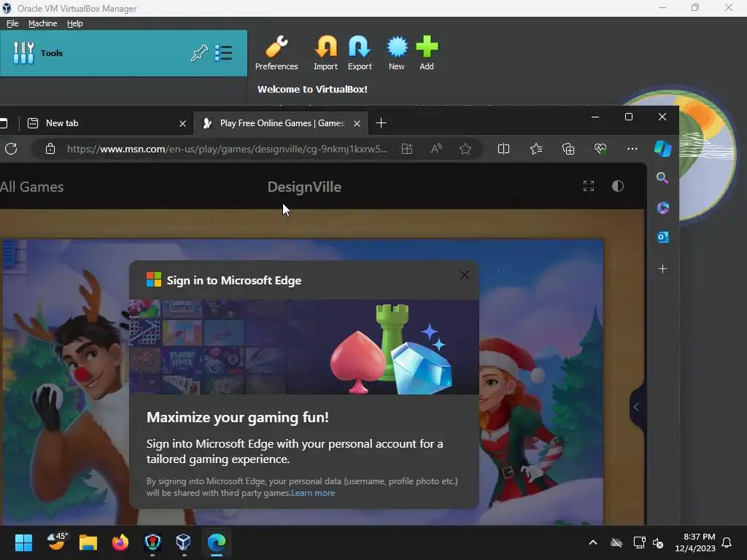Toggle dark theme contrast icon
747x560 pixels.
click(618, 186)
